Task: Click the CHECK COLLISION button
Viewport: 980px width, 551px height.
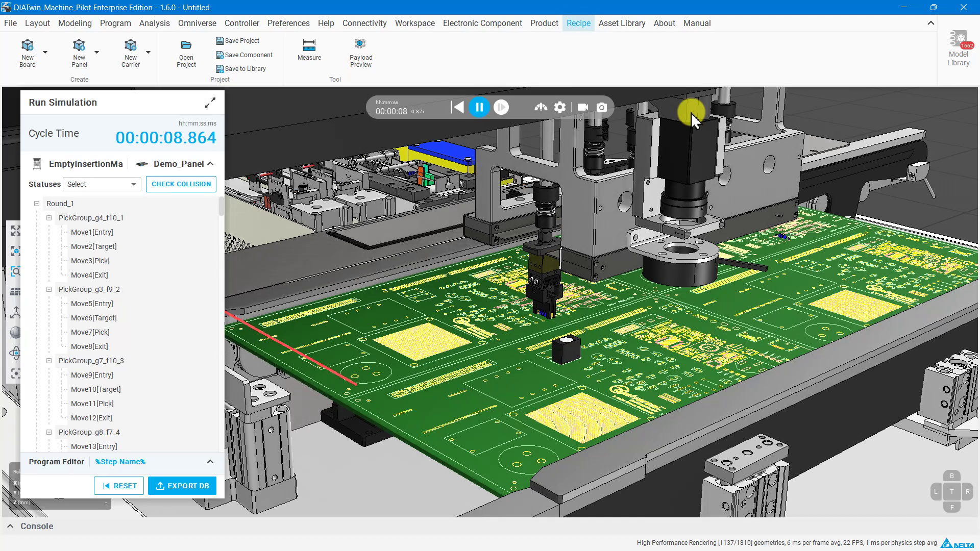Action: (181, 184)
